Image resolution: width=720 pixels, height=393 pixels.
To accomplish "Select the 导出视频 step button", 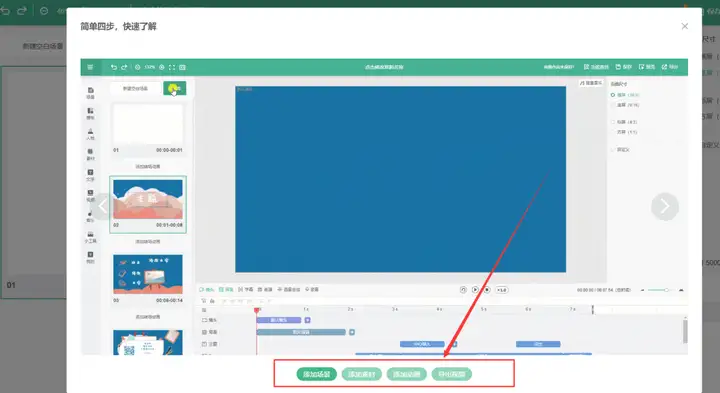I will pos(452,374).
